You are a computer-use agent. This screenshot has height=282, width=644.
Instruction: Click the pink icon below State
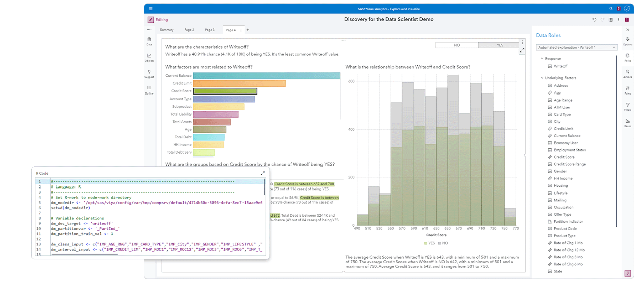[x=627, y=273]
